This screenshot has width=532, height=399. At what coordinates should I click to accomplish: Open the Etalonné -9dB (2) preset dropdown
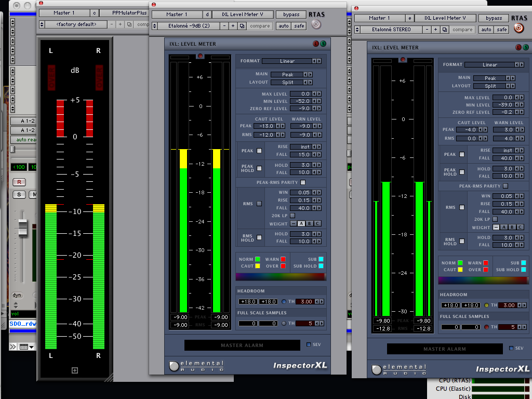pos(189,26)
